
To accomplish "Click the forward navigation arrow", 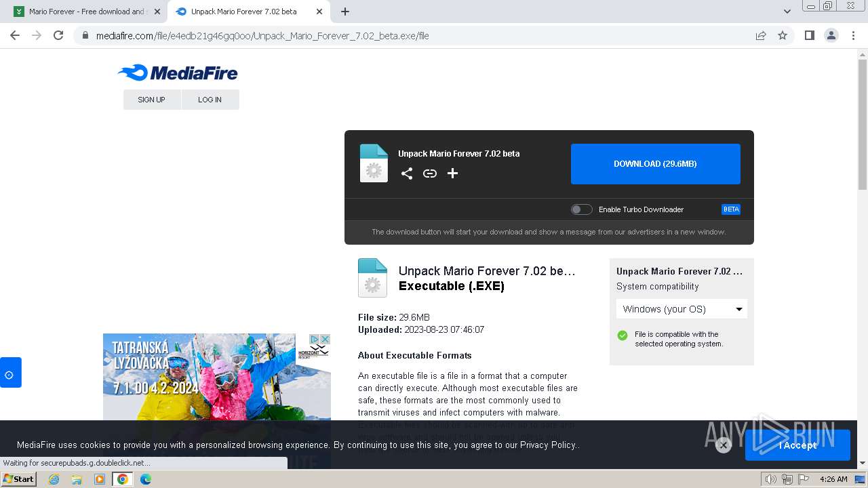I will [x=37, y=35].
